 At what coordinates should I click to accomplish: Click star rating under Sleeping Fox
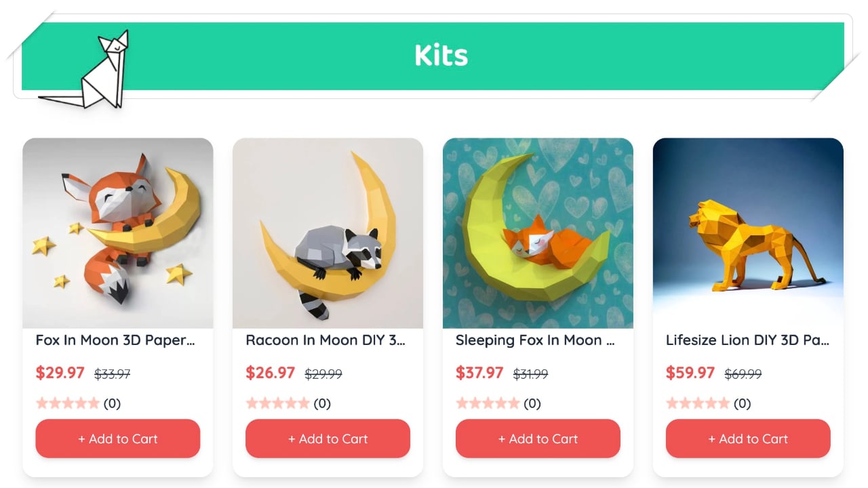tap(488, 403)
